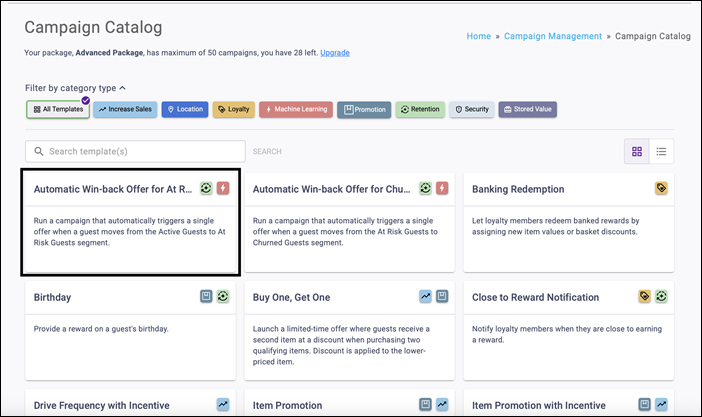702x417 pixels.
Task: Click the Upgrade link
Action: coord(334,52)
